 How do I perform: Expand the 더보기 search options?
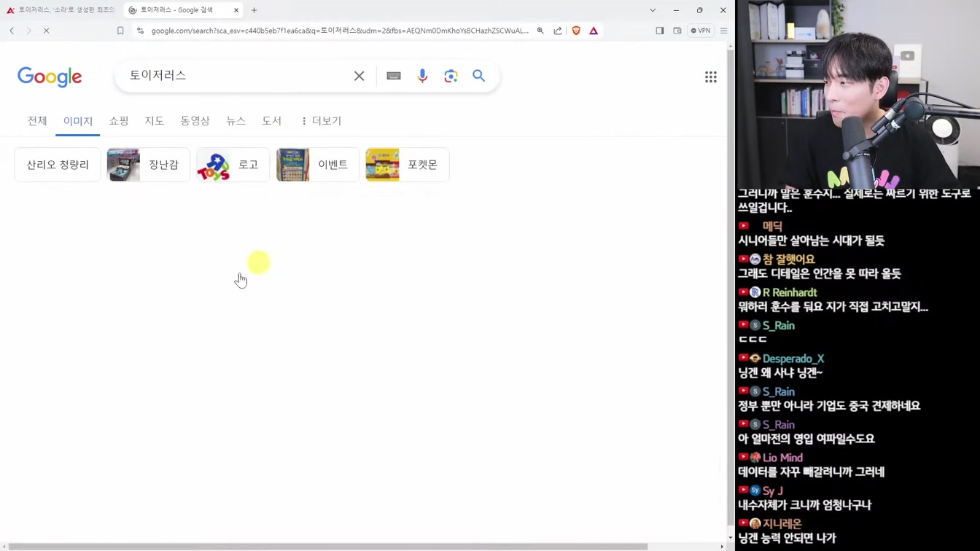coord(321,121)
